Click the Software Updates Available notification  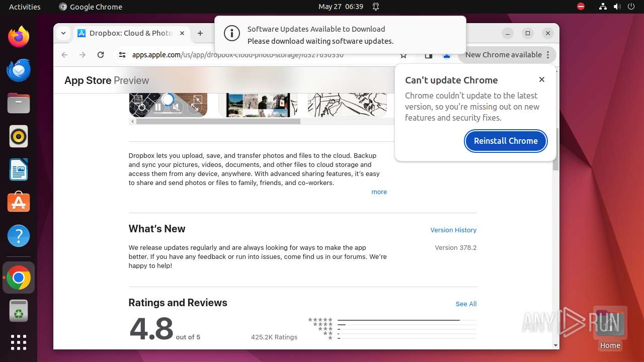[x=340, y=35]
